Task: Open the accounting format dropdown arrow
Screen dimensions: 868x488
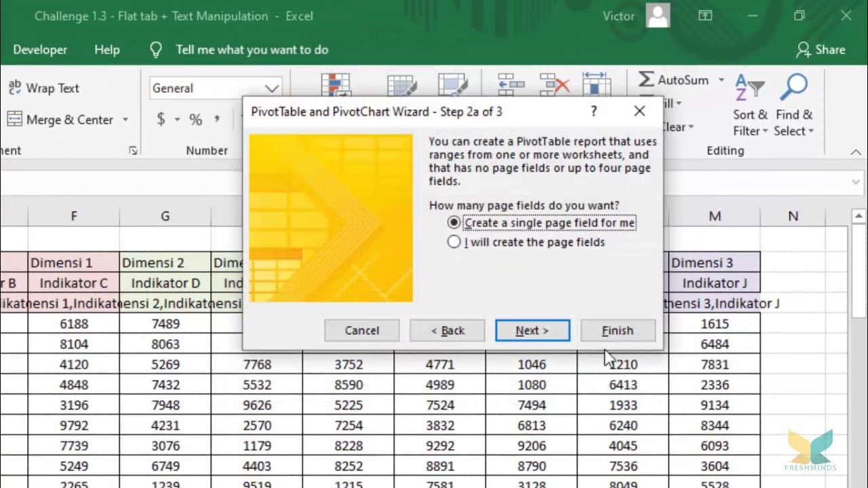Action: [177, 120]
